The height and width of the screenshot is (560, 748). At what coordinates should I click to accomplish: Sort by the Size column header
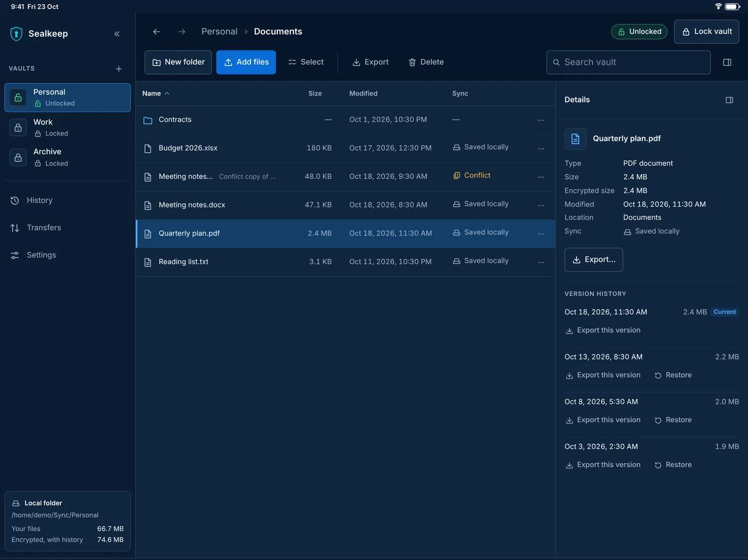click(x=315, y=93)
